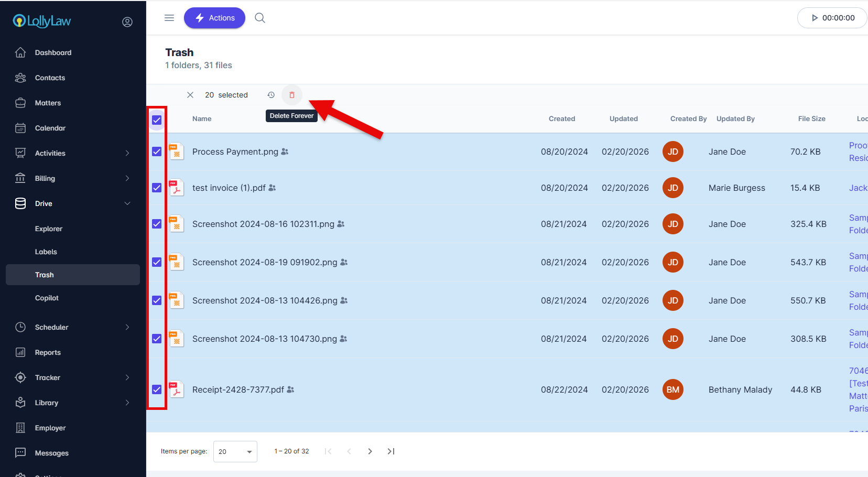The image size is (868, 477).
Task: Open Explorer under Drive
Action: pos(49,229)
